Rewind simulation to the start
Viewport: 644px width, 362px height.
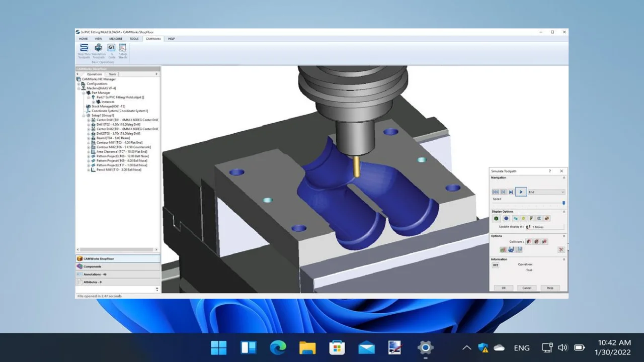pos(496,192)
